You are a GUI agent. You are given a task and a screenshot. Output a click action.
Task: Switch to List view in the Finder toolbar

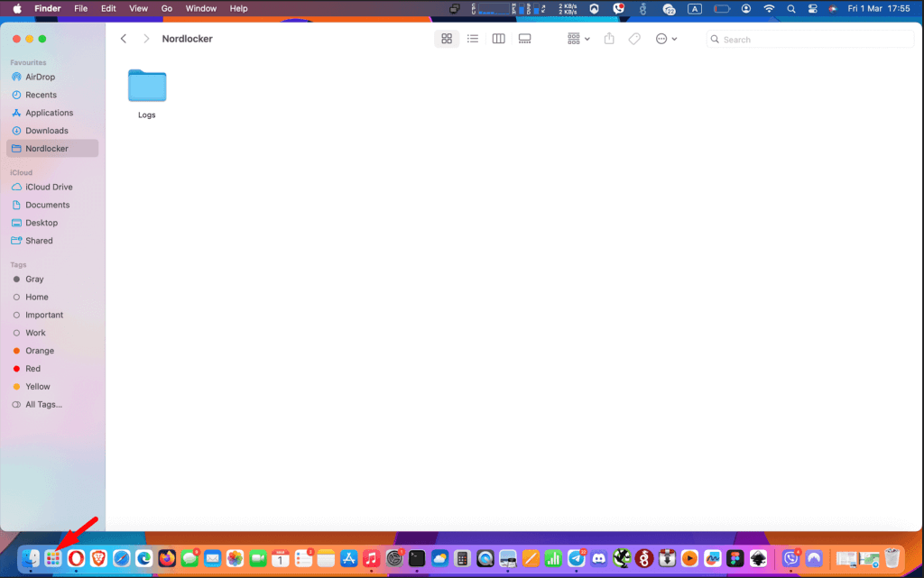[473, 39]
